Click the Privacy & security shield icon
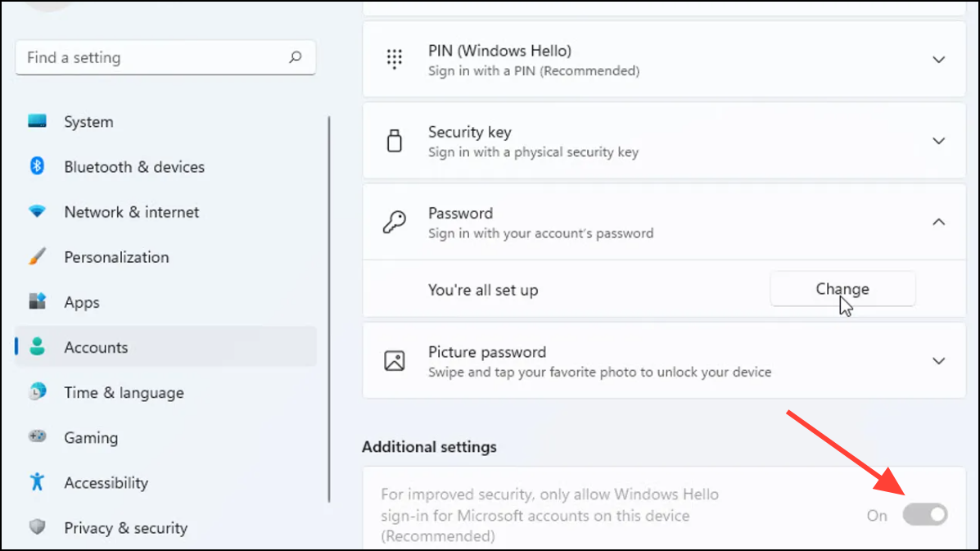 click(38, 527)
